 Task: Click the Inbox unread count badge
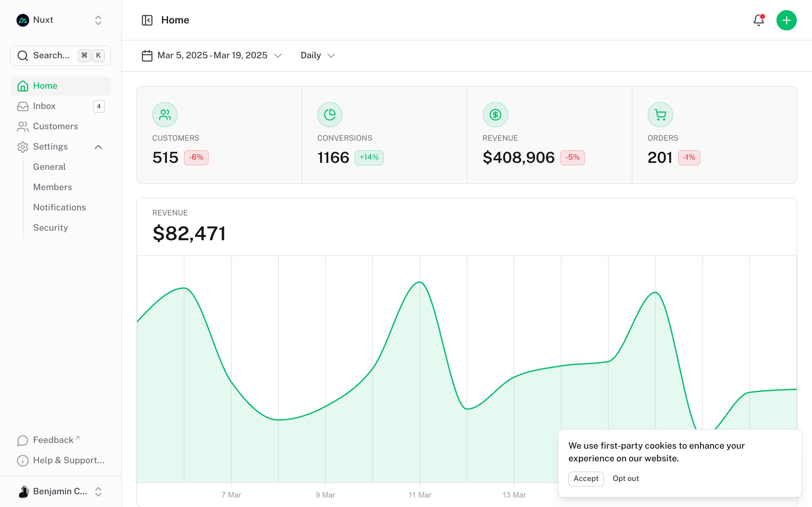[99, 106]
